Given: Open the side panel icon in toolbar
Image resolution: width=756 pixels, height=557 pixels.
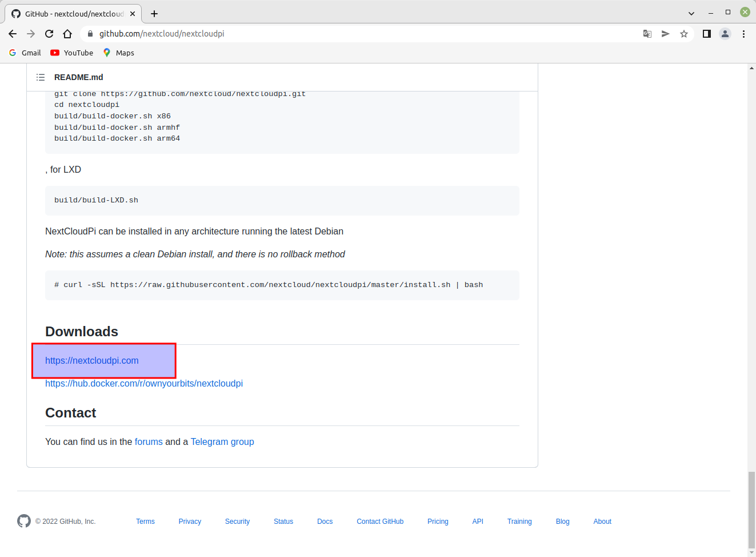Looking at the screenshot, I should (706, 34).
